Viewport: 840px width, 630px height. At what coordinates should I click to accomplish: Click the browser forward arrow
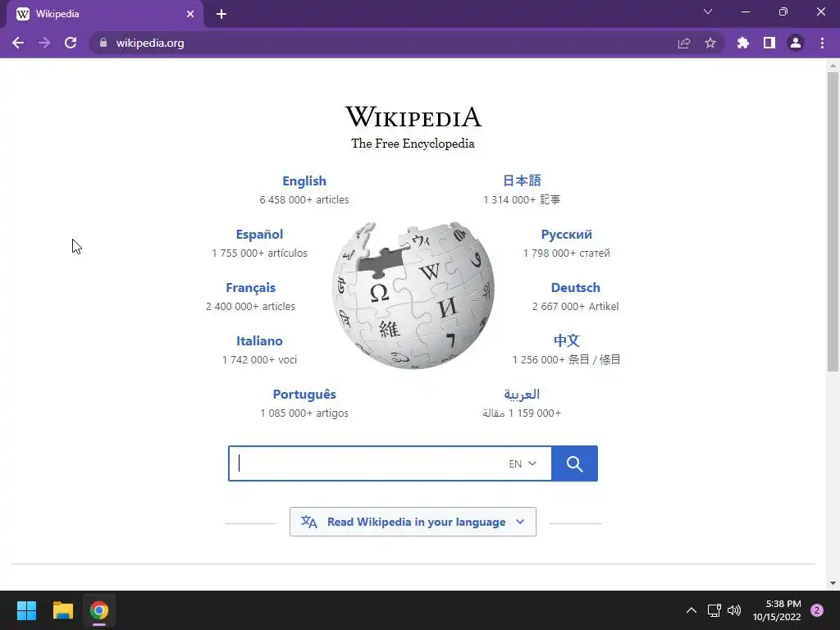coord(44,43)
